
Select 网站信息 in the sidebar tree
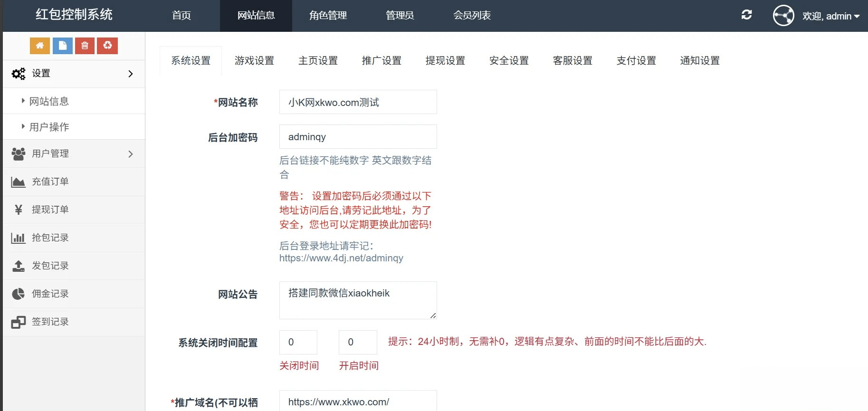click(x=49, y=101)
